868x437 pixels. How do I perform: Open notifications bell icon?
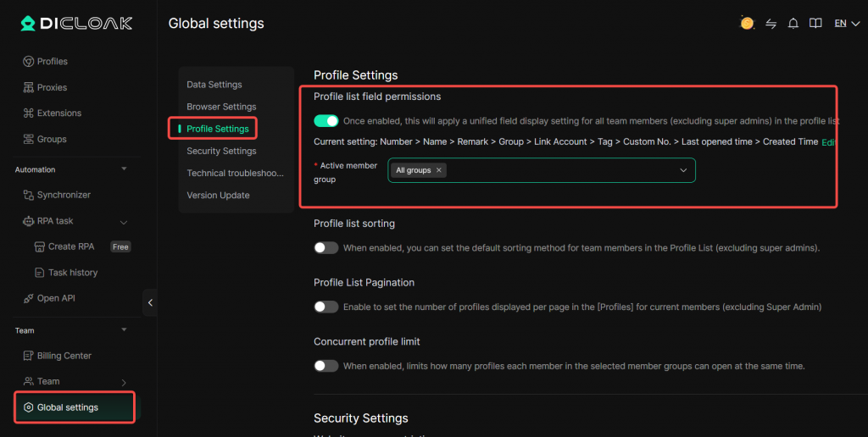[x=793, y=23]
